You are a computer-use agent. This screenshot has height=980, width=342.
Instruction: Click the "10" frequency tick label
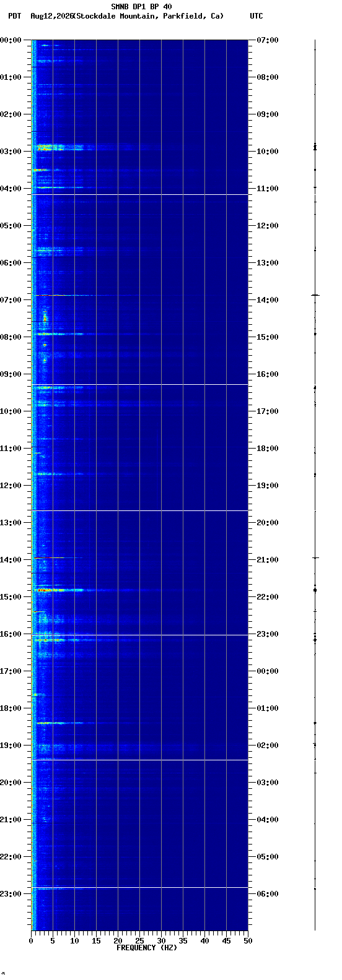[x=74, y=941]
